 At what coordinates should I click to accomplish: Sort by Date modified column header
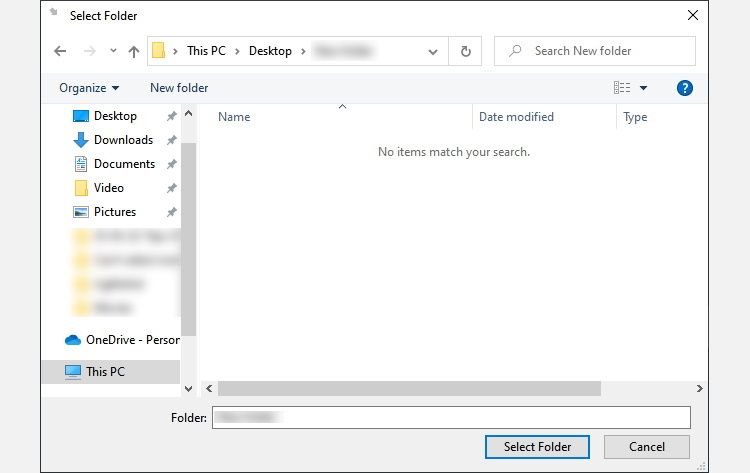[x=516, y=117]
